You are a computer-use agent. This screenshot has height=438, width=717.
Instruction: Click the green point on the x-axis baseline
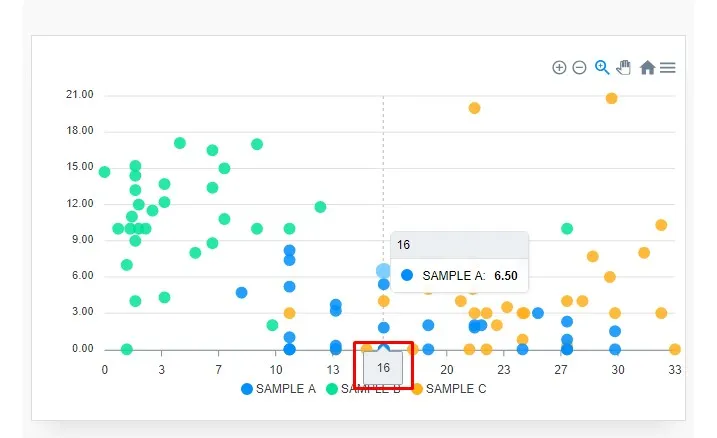point(126,350)
